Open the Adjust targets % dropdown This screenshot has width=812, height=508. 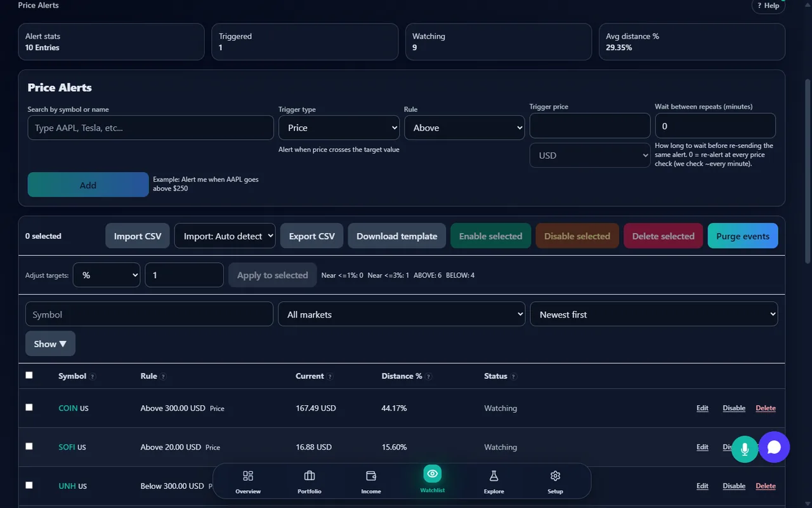pyautogui.click(x=107, y=275)
